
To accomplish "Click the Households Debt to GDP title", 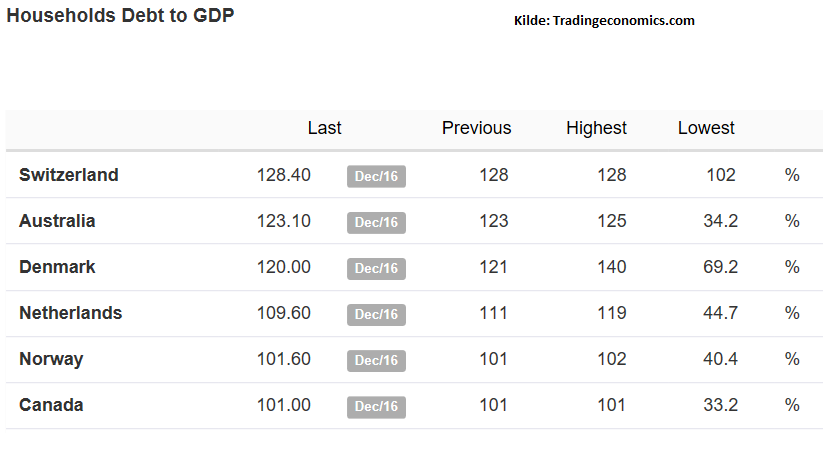I will coord(120,17).
